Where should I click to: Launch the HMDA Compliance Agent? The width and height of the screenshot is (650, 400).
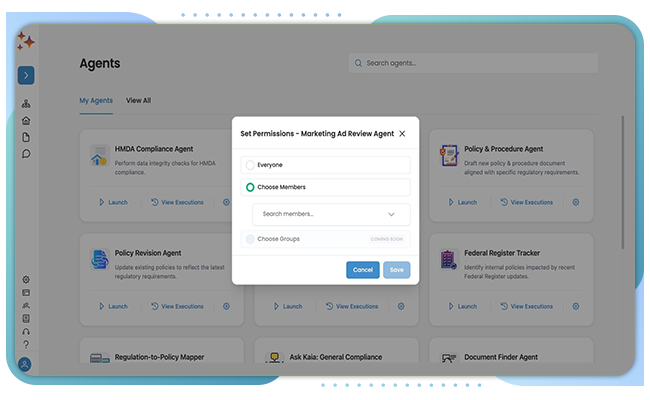113,202
